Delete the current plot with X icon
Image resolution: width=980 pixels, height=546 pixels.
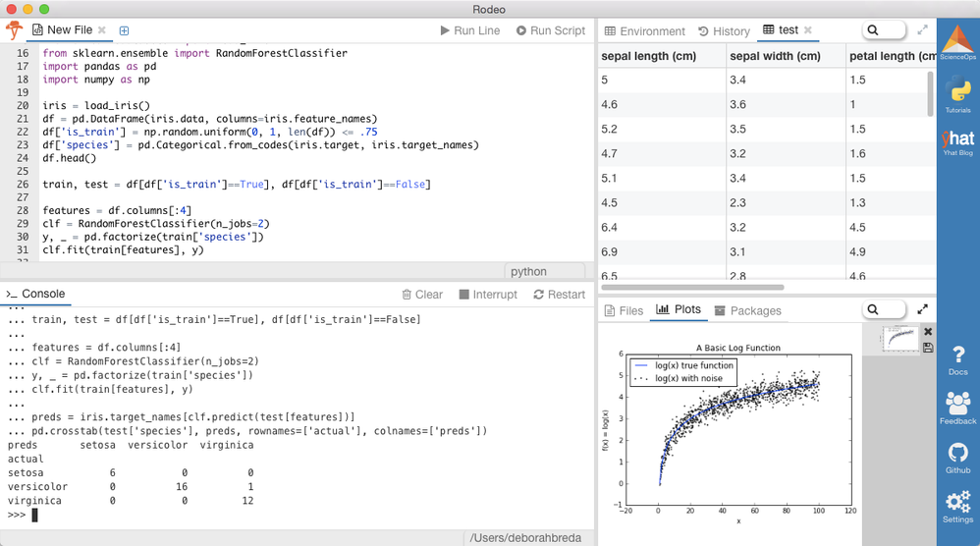[x=928, y=332]
